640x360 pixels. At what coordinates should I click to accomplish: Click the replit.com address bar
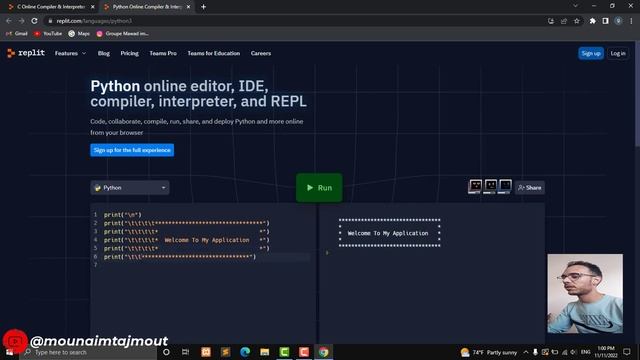[x=294, y=21]
